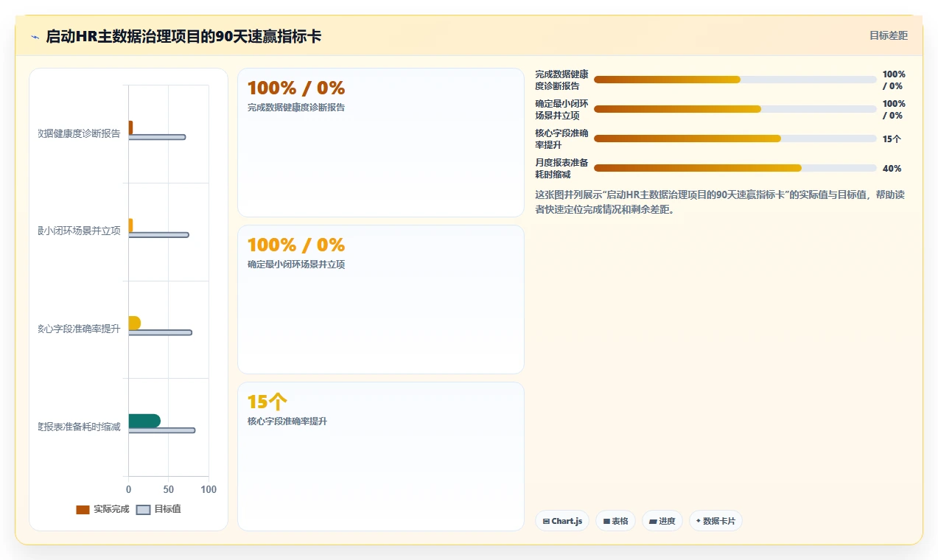
Task: Open the 15个 核心字段准确率提升 card
Action: [x=380, y=456]
